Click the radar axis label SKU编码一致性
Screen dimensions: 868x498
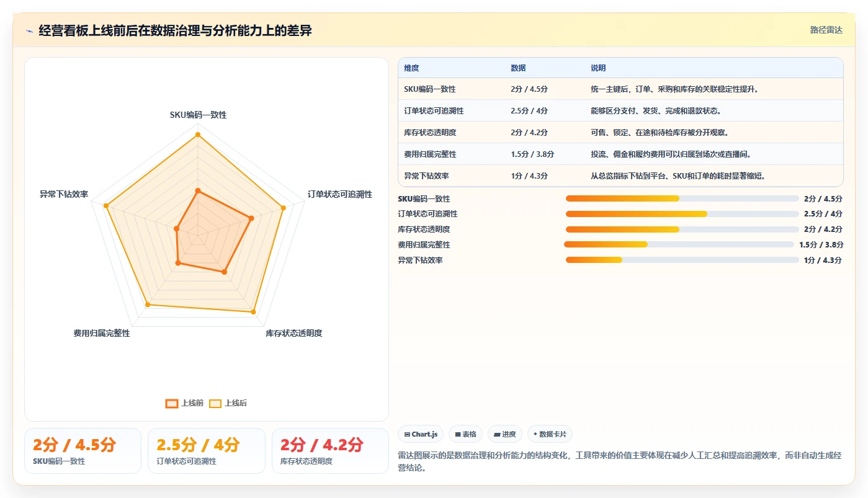click(x=198, y=115)
